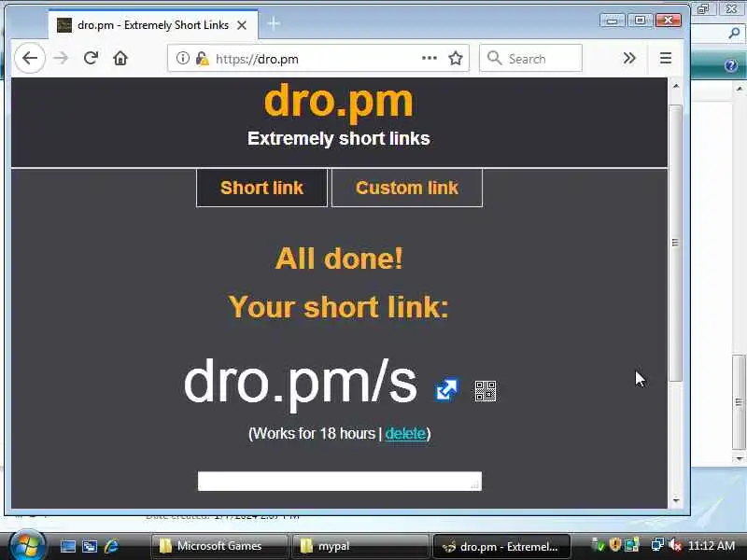Close the dro.pm browser tab
The image size is (747, 560).
click(242, 25)
